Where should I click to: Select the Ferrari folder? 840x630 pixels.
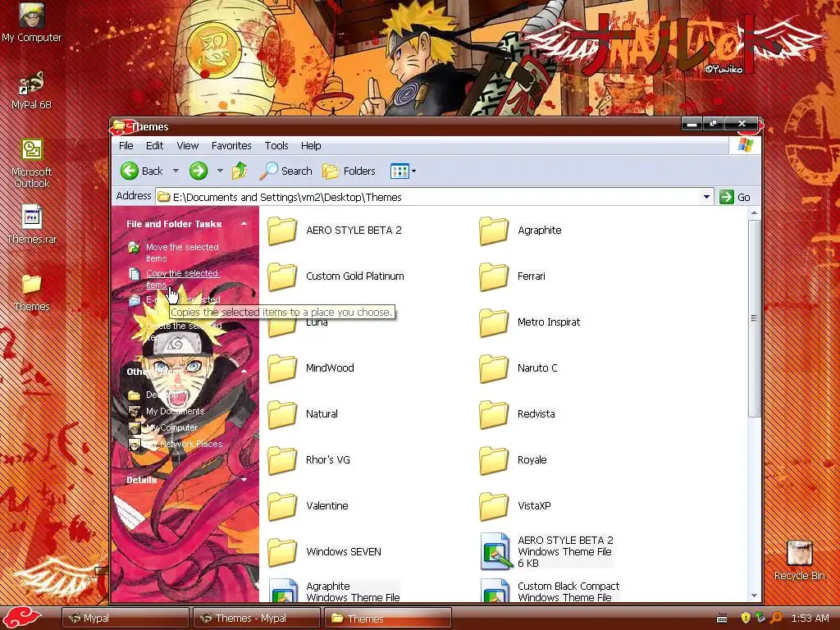512,276
